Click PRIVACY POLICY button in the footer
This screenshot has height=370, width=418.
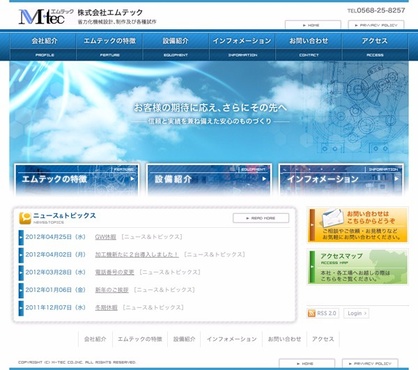[x=370, y=363]
